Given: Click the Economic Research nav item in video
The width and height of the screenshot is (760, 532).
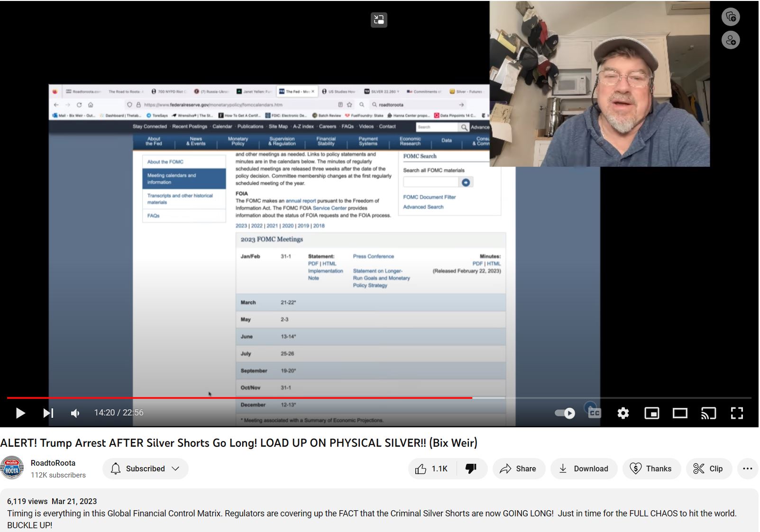Looking at the screenshot, I should (410, 141).
